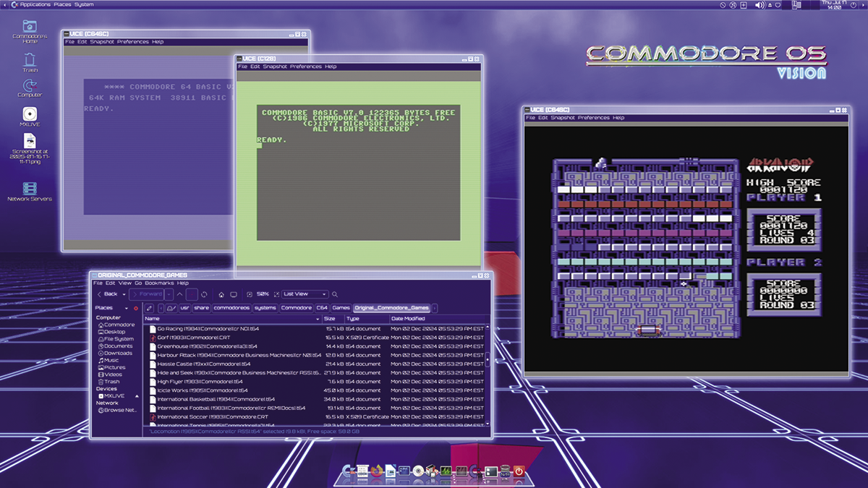Image resolution: width=868 pixels, height=488 pixels.
Task: Click the Home icon in file manager toolbar
Action: coord(221,294)
